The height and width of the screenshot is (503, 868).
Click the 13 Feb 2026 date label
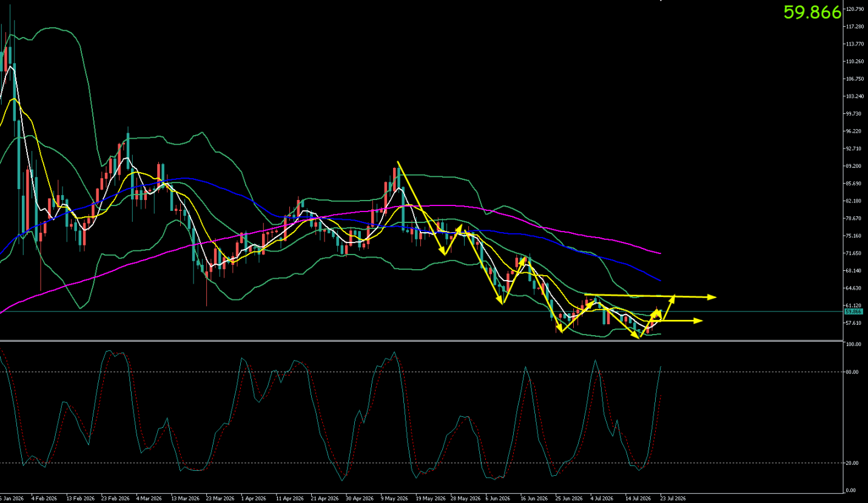tap(80, 499)
